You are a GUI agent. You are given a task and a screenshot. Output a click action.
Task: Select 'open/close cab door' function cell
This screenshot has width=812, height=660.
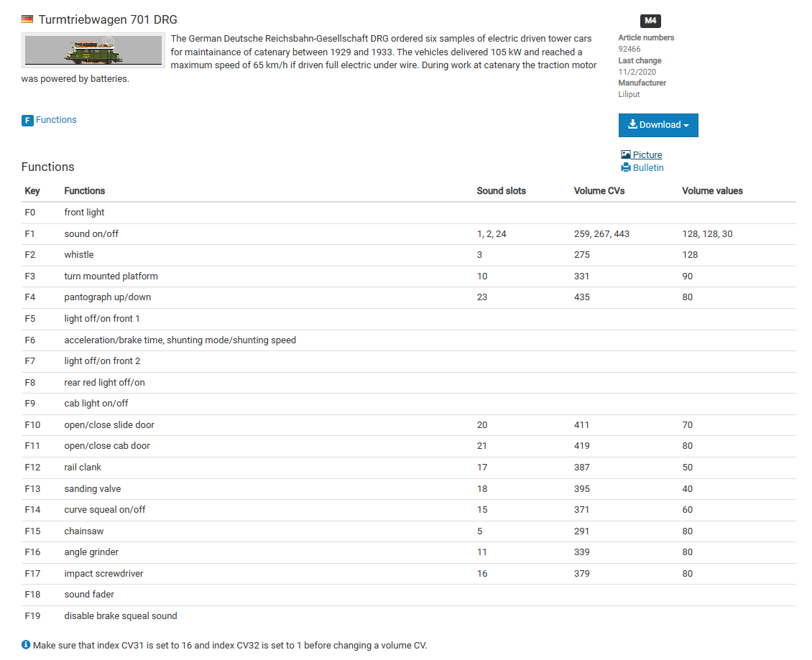point(107,446)
